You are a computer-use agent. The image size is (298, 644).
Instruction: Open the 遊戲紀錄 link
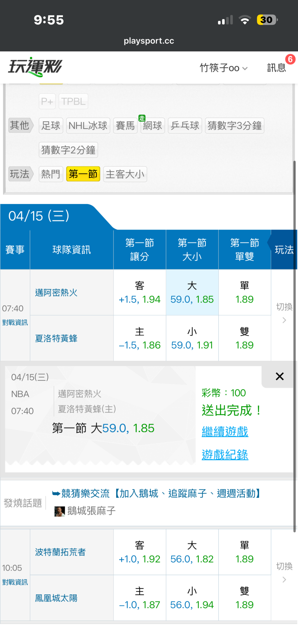click(x=225, y=455)
